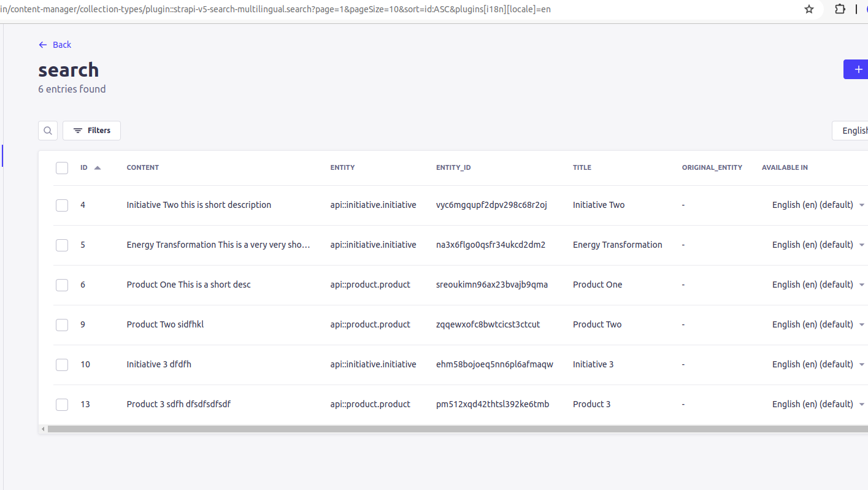868x490 pixels.
Task: Open entry 'Product Two sidfhkl'
Action: point(165,324)
